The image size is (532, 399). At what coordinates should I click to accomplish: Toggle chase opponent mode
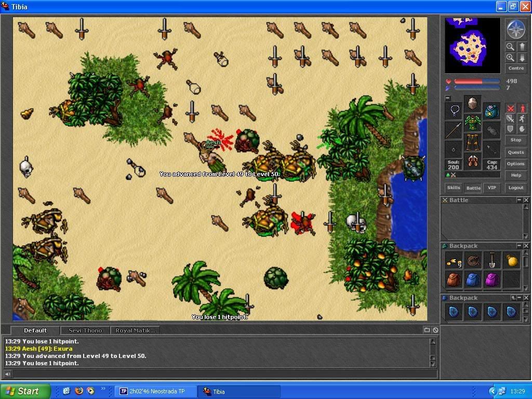(522, 119)
